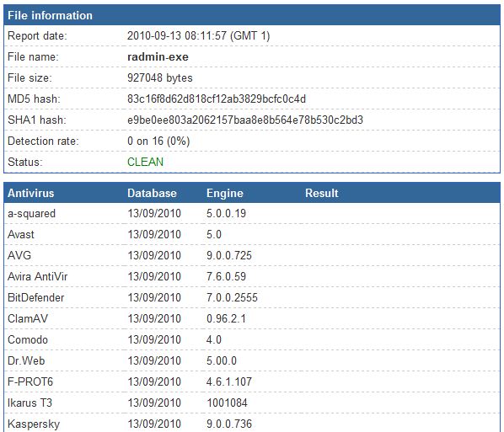Click BitDefender engine version 7.0.0.2555
The image size is (504, 432).
pyautogui.click(x=232, y=297)
